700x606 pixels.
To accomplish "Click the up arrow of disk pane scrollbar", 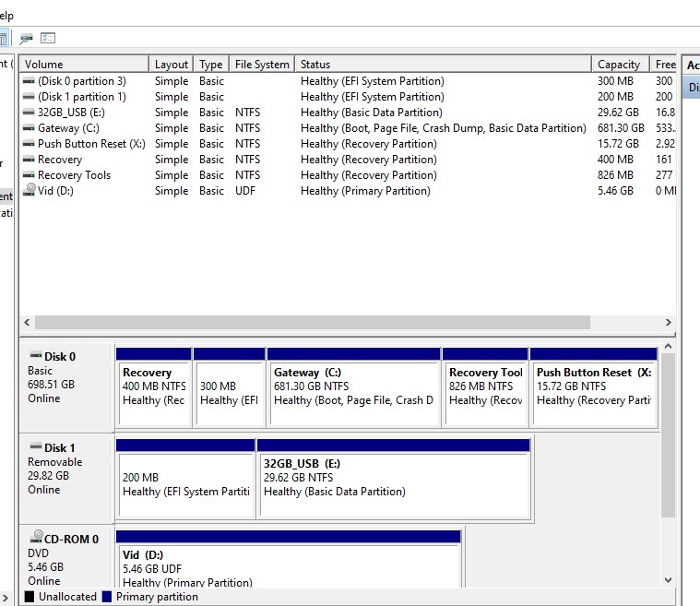I will (669, 346).
